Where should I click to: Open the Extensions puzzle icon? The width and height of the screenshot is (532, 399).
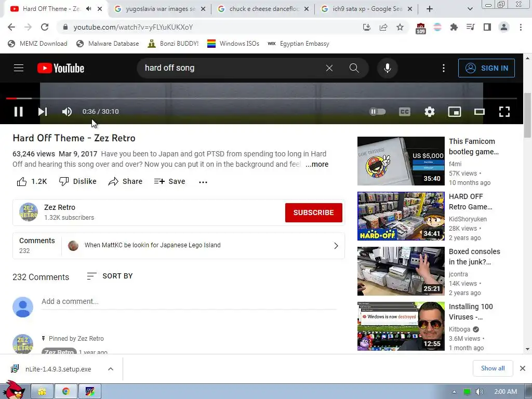tap(454, 27)
